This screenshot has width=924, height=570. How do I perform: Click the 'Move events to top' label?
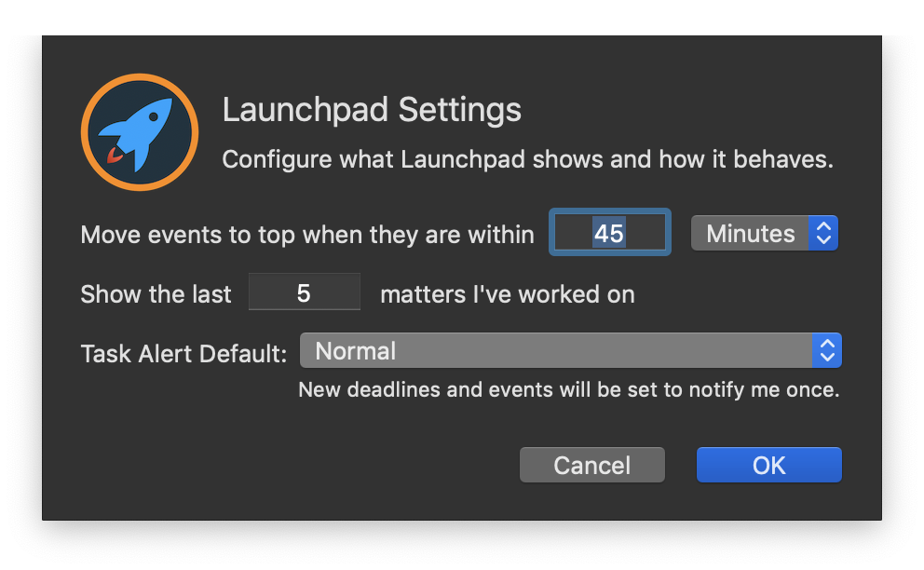[x=307, y=235]
